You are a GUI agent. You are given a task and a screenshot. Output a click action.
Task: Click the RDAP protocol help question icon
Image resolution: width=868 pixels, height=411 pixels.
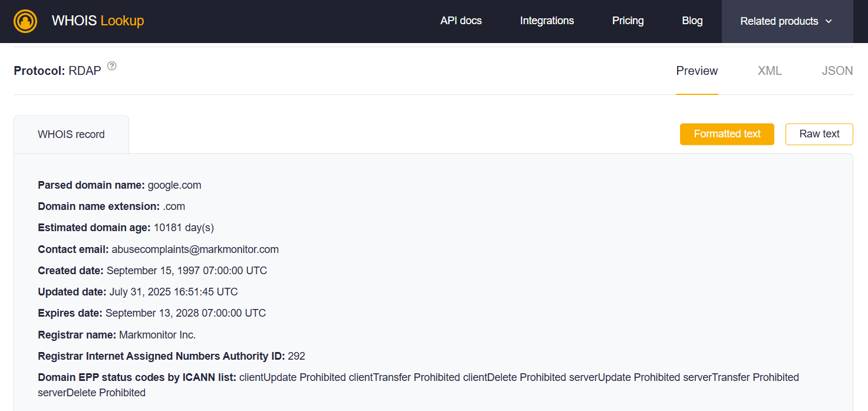[x=111, y=66]
